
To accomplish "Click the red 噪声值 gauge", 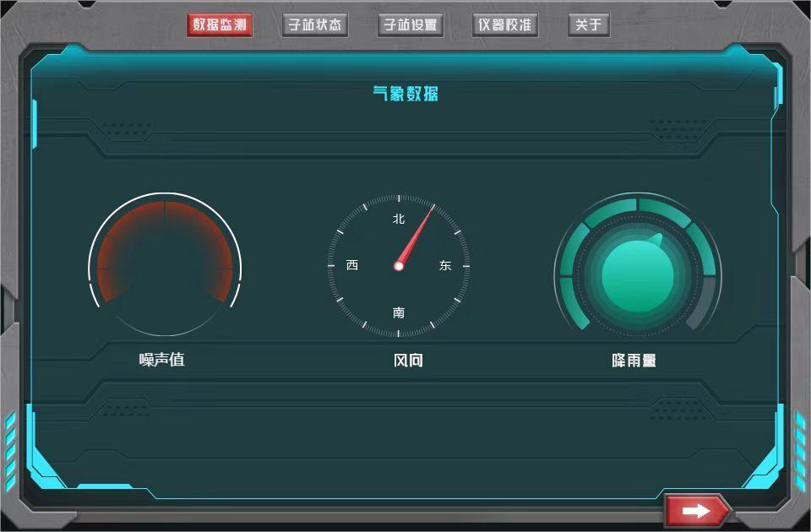I will click(165, 264).
